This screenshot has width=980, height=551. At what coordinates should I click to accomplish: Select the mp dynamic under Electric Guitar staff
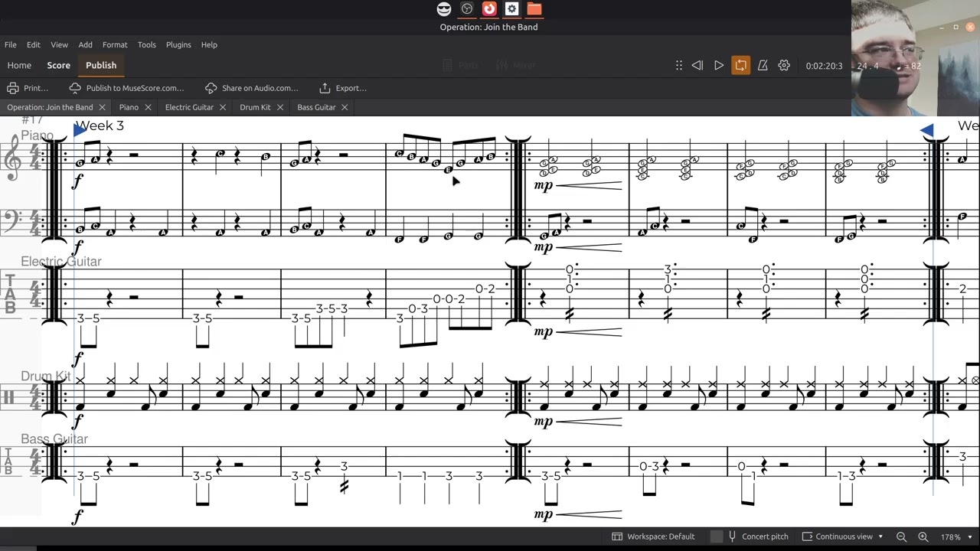pos(543,331)
